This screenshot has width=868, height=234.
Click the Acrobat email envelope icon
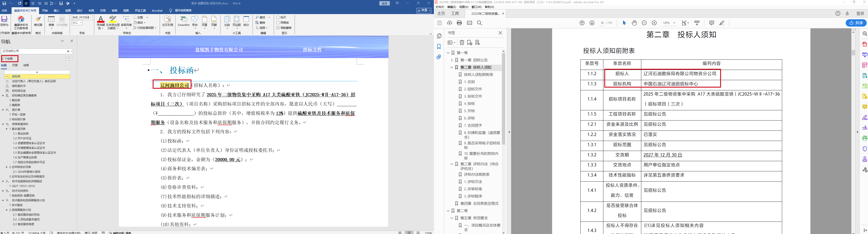coord(469,23)
